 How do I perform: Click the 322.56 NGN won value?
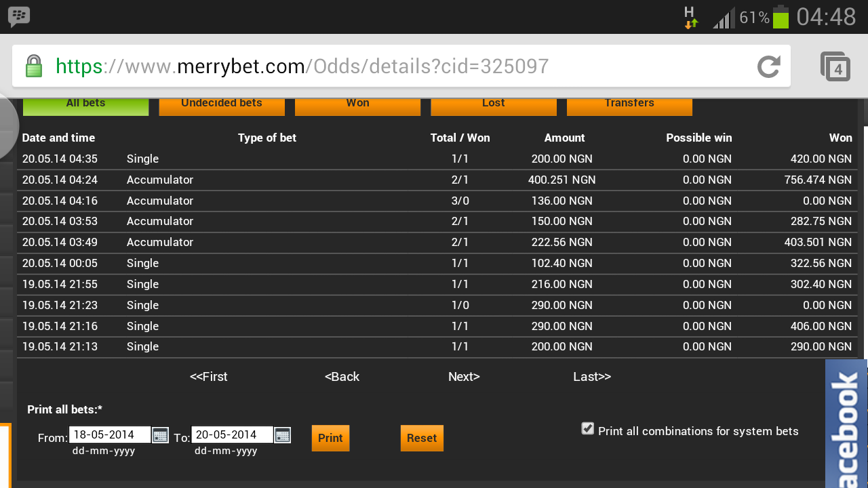pyautogui.click(x=821, y=264)
